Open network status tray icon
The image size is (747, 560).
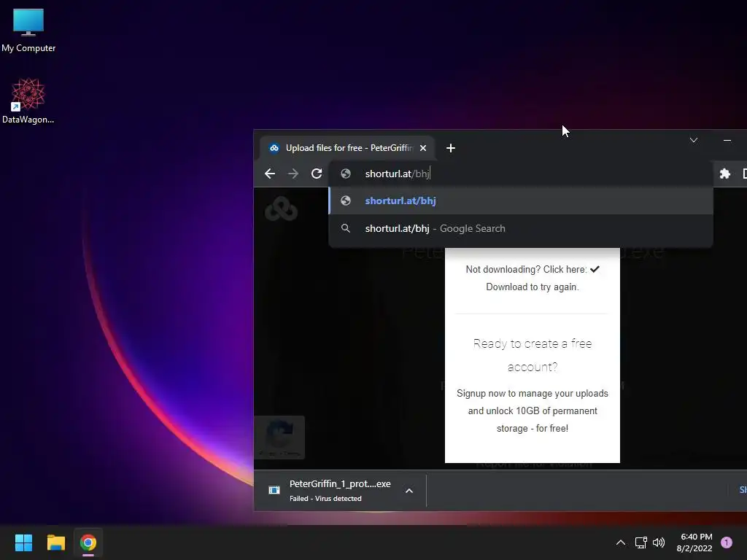[640, 542]
